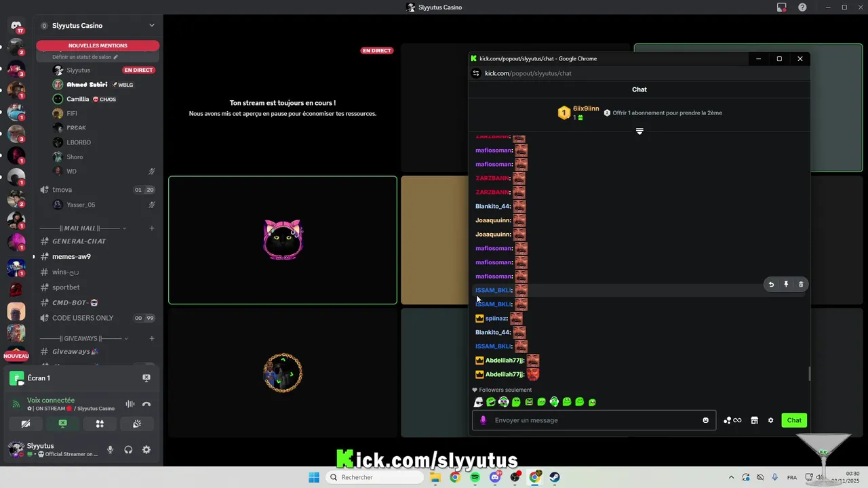868x488 pixels.
Task: Click Offrir 1 abonnement gift link
Action: tap(667, 113)
